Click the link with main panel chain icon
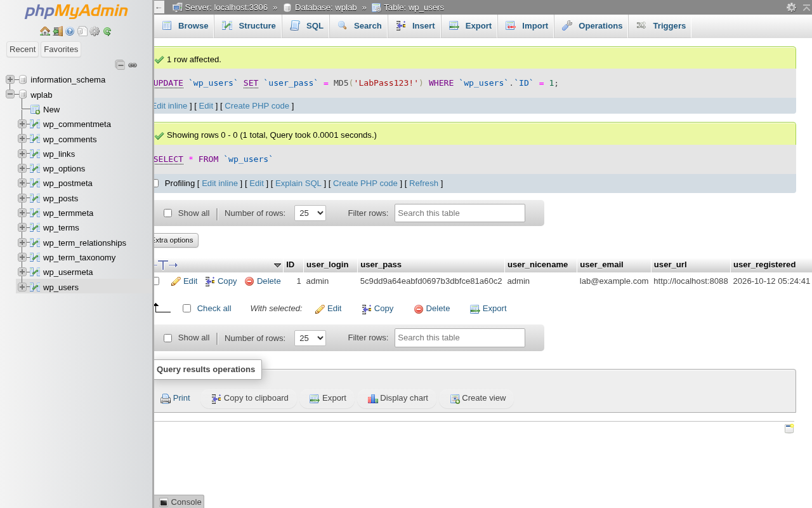This screenshot has height=508, width=812. pyautogui.click(x=133, y=65)
